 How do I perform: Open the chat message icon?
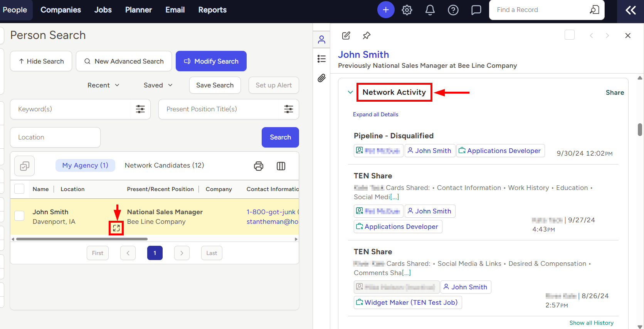(x=476, y=10)
